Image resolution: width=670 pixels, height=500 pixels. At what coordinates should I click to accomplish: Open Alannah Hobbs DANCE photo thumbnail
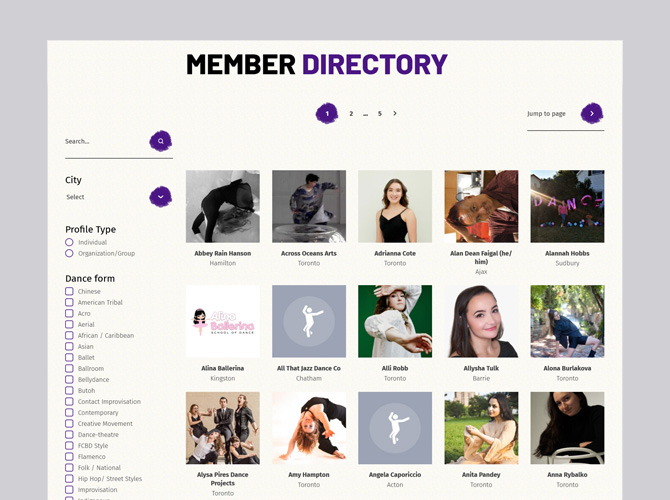[567, 206]
